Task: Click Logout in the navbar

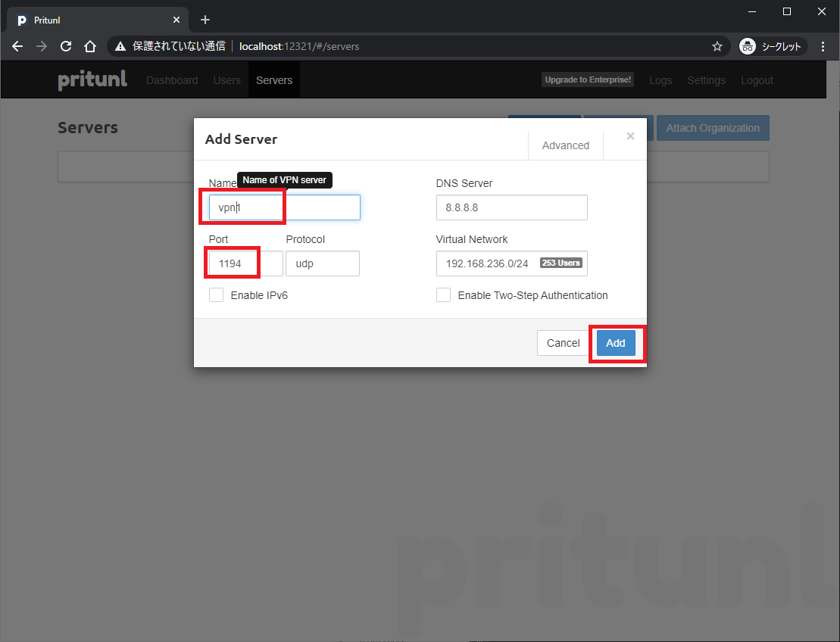Action: click(x=757, y=80)
